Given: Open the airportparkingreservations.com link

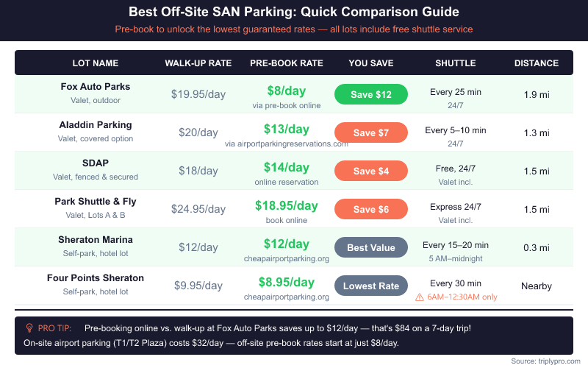Looking at the screenshot, I should pos(287,144).
